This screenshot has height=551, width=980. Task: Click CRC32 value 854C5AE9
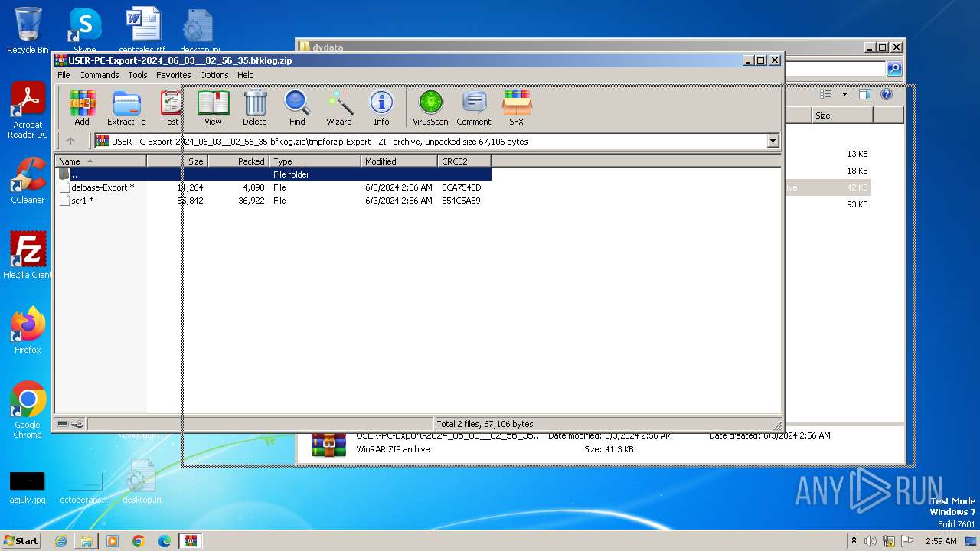[461, 201]
